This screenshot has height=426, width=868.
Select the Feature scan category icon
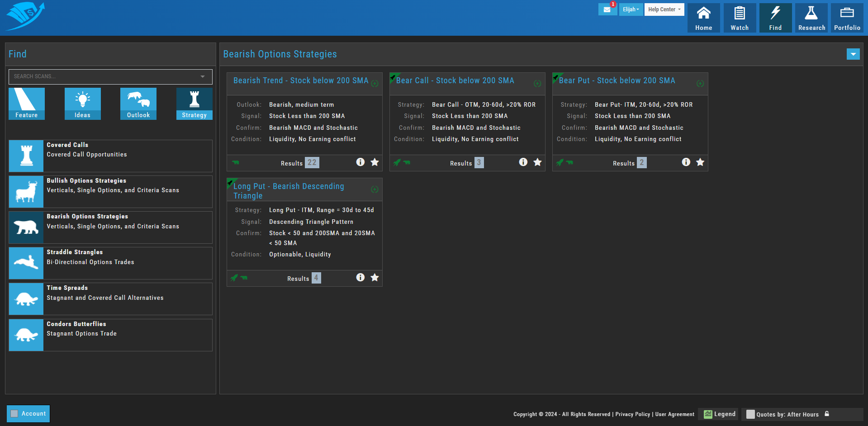pyautogui.click(x=27, y=104)
